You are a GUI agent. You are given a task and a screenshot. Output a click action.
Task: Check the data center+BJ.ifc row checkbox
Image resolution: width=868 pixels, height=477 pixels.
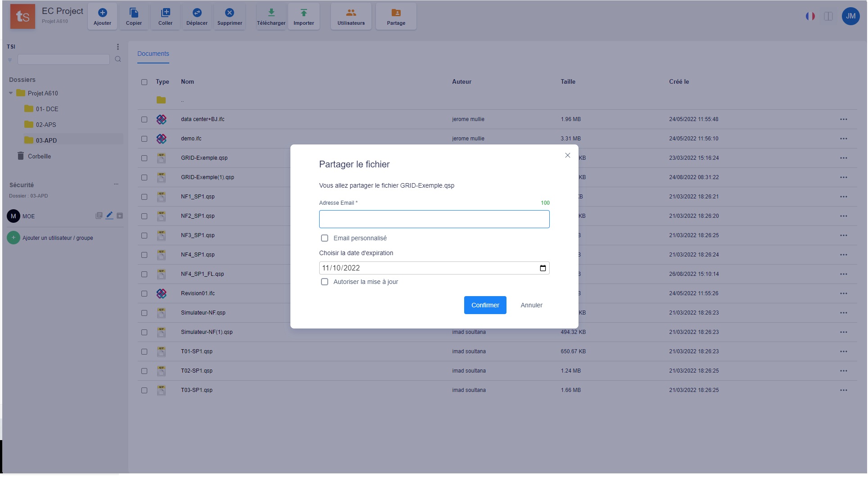[x=144, y=119]
